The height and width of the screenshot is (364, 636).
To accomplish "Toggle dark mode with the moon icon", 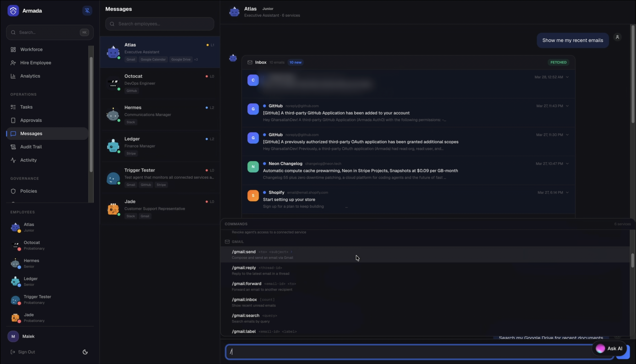I will 85,352.
